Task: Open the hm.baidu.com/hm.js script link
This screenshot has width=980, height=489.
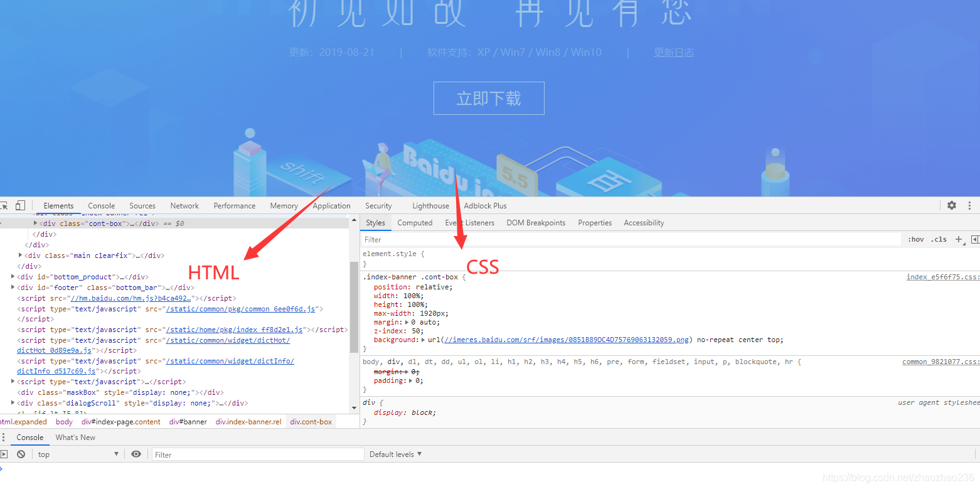Action: (x=130, y=298)
